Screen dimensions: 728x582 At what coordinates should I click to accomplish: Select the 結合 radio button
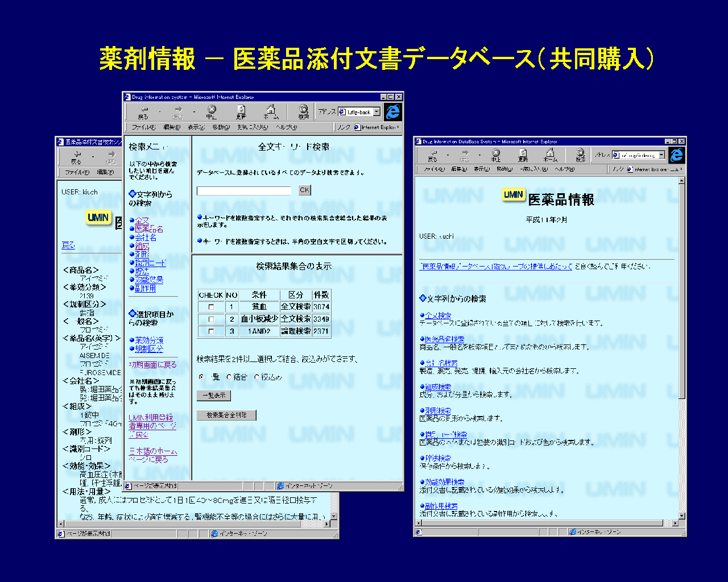point(229,377)
